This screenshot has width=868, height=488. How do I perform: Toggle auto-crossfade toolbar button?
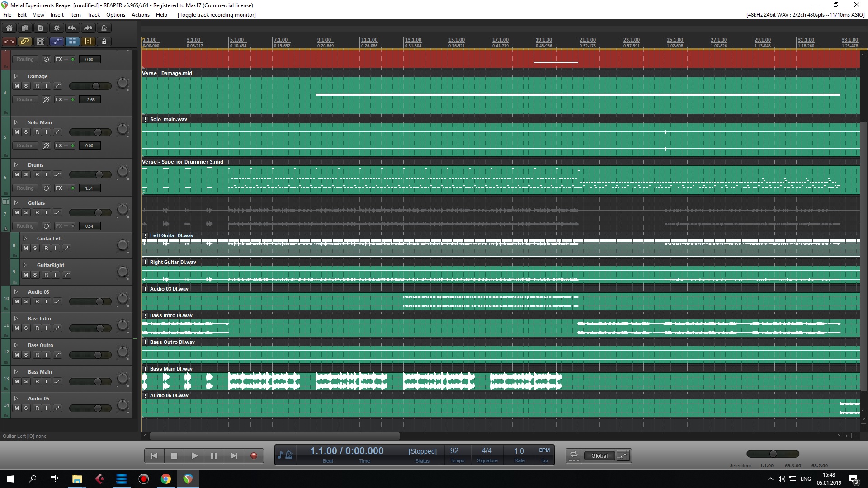(x=9, y=42)
